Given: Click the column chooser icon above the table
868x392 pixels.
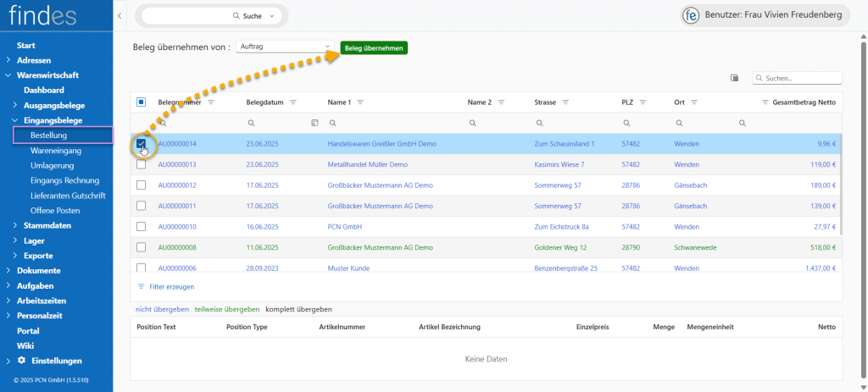Looking at the screenshot, I should coord(734,78).
